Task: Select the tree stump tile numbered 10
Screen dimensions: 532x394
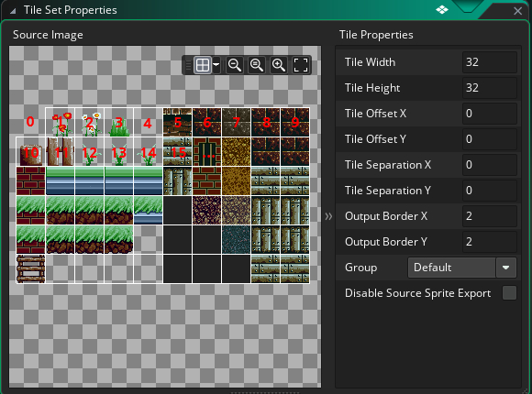Action: [x=30, y=151]
